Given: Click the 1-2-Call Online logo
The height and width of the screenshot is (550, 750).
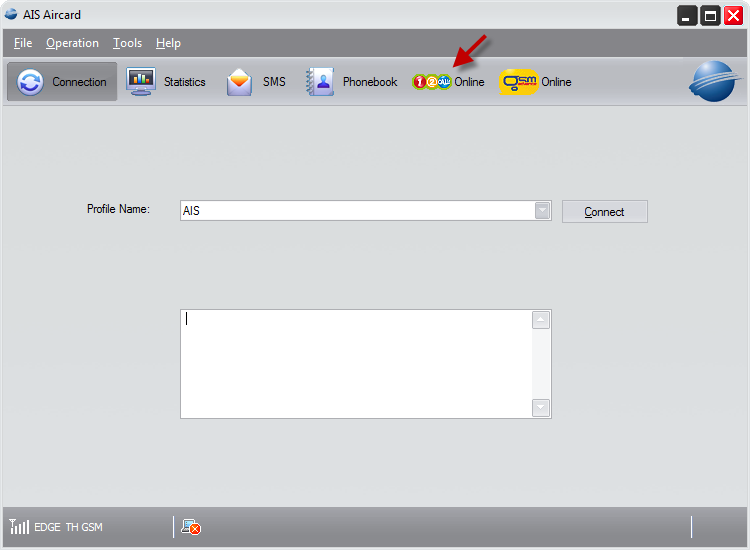Looking at the screenshot, I should (431, 82).
